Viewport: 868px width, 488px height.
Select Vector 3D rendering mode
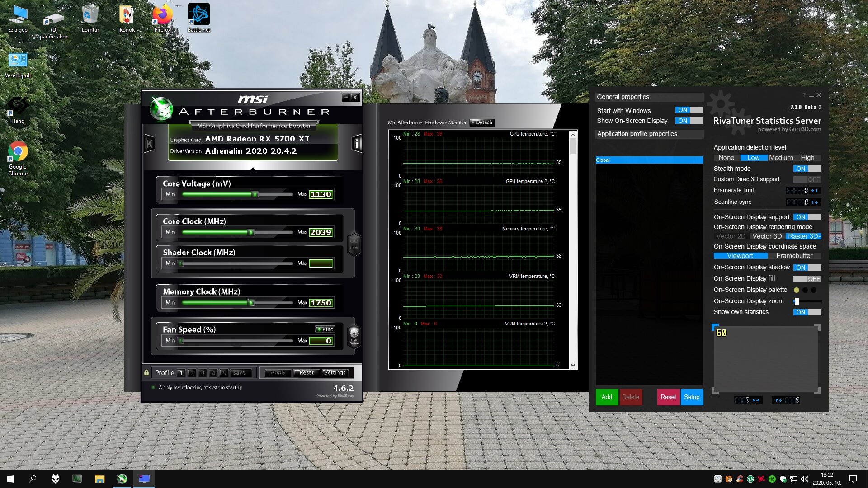(x=767, y=236)
